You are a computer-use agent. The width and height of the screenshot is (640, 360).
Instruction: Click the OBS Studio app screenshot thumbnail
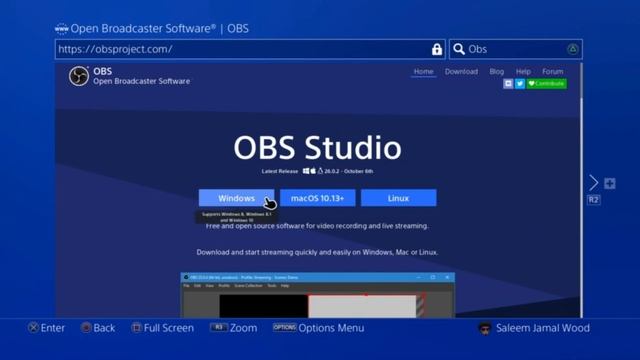318,295
